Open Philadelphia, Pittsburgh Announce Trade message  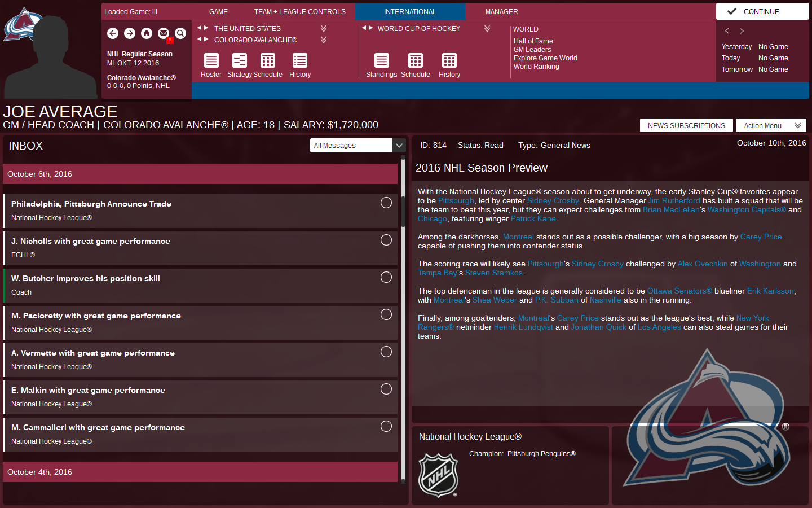(x=200, y=211)
